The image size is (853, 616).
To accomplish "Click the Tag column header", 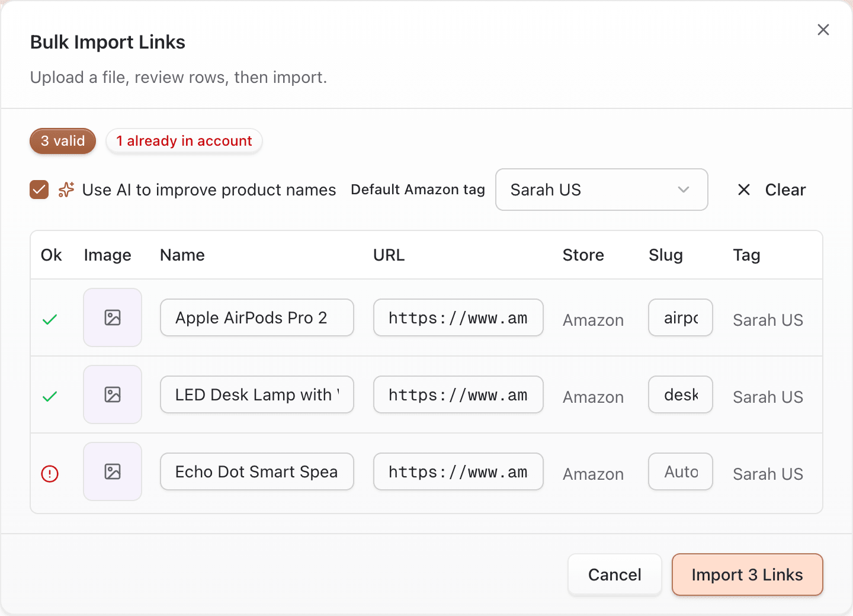I will (x=746, y=255).
